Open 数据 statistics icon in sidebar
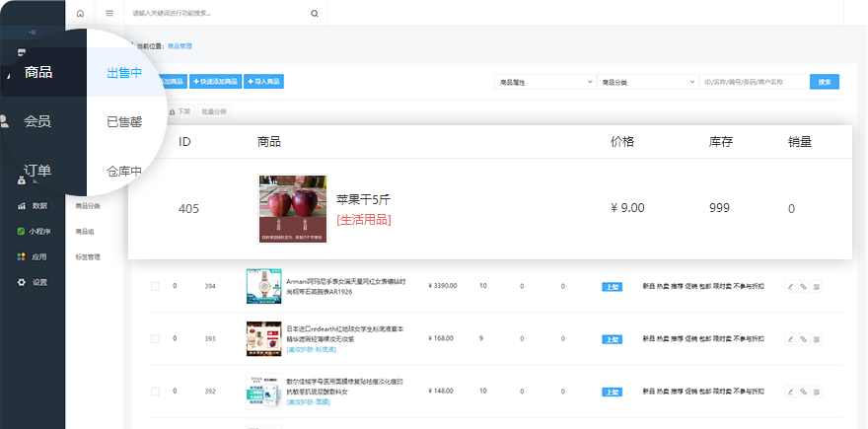 pyautogui.click(x=22, y=206)
